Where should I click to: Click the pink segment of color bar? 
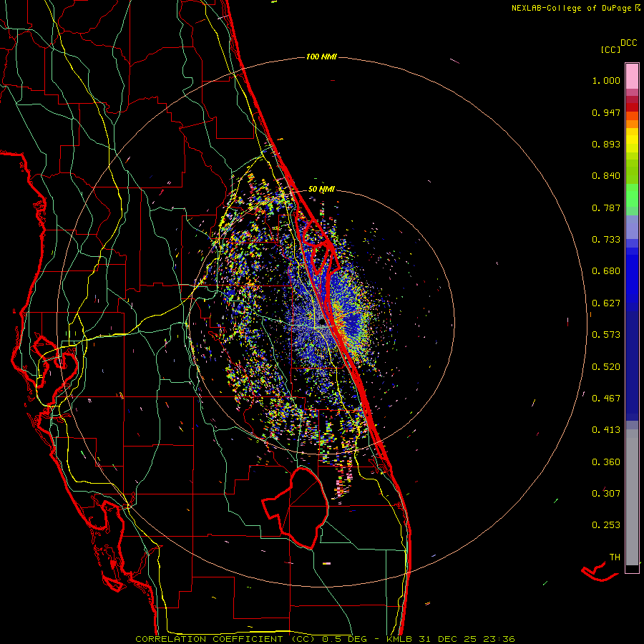pyautogui.click(x=632, y=77)
